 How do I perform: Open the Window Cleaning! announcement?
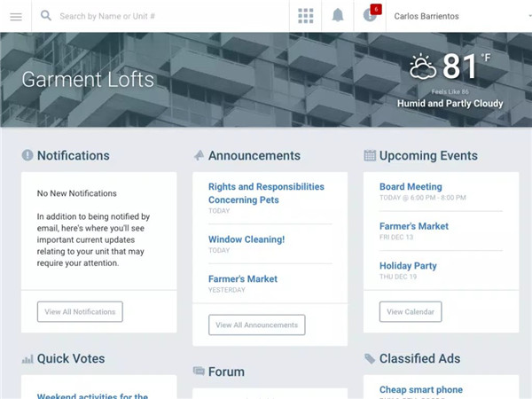pyautogui.click(x=246, y=239)
